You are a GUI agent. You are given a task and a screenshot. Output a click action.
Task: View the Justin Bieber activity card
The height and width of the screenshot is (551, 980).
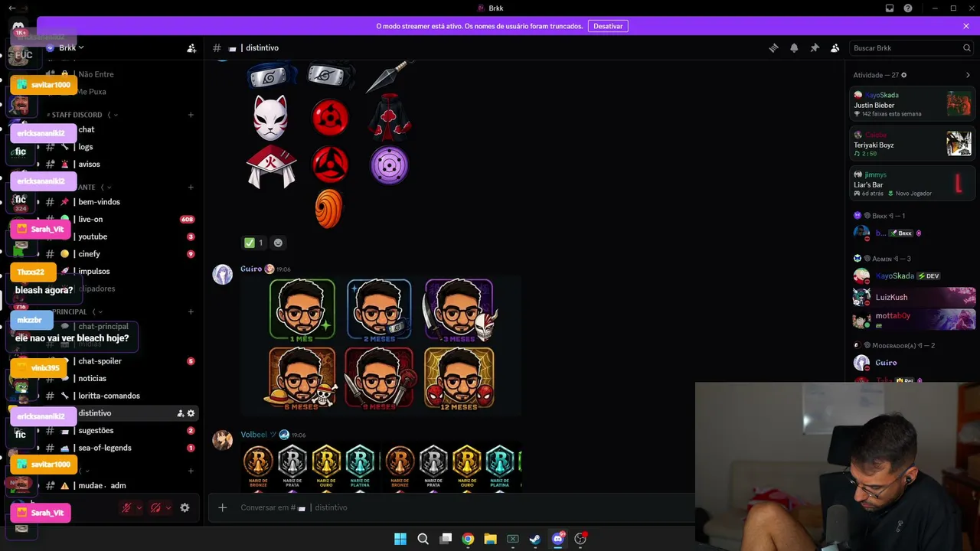pos(913,104)
